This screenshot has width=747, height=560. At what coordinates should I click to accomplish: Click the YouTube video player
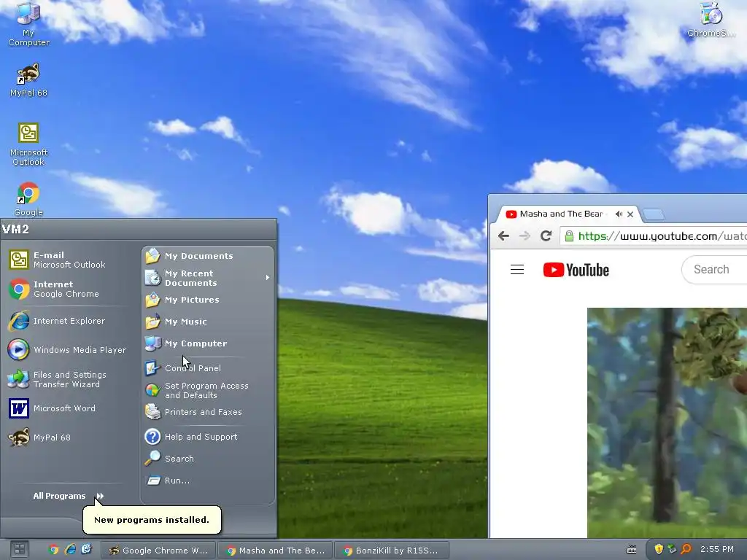pos(667,423)
